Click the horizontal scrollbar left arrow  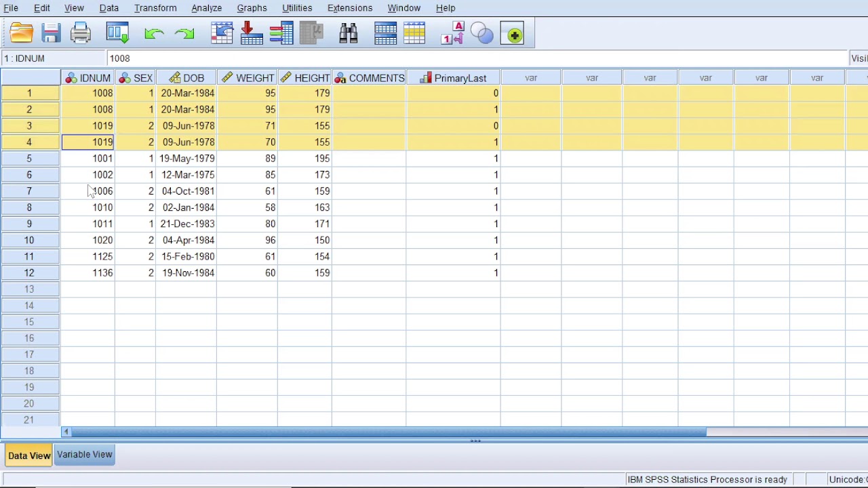pyautogui.click(x=66, y=432)
